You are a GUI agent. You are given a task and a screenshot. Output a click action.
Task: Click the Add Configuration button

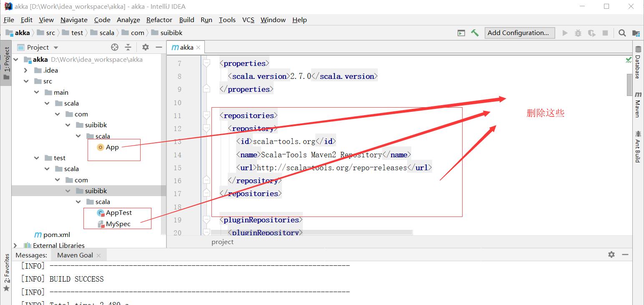pos(520,33)
